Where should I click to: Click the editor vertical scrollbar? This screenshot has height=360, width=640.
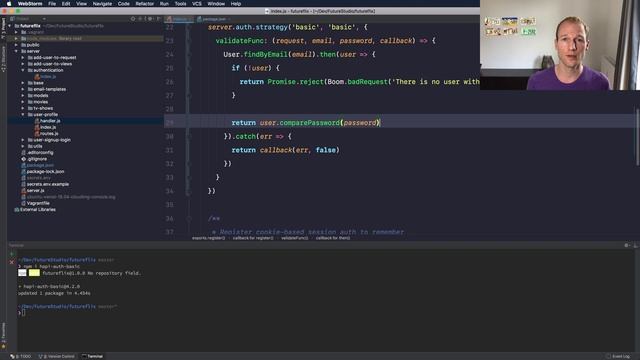637,137
